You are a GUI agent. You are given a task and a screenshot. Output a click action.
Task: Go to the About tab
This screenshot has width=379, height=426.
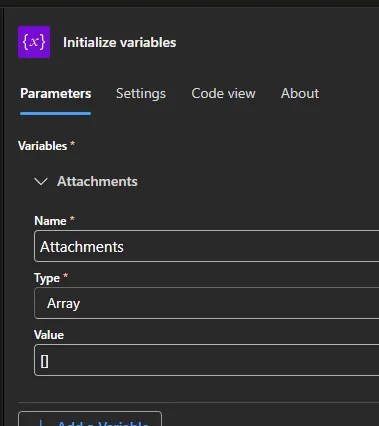(x=300, y=93)
